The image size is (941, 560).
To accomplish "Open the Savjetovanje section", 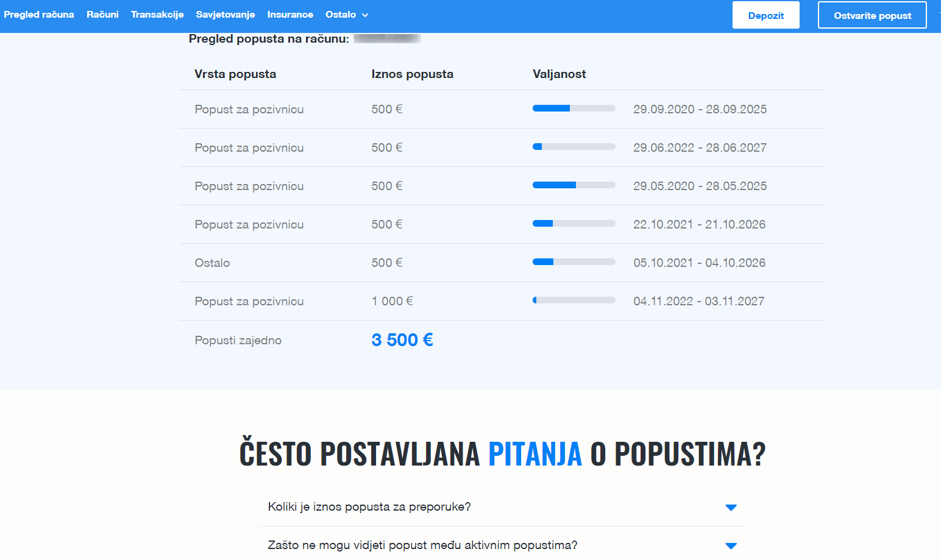I will coord(225,14).
